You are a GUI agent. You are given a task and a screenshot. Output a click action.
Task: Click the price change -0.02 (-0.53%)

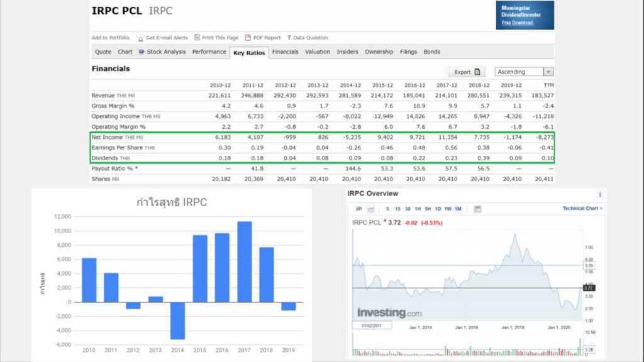(423, 223)
